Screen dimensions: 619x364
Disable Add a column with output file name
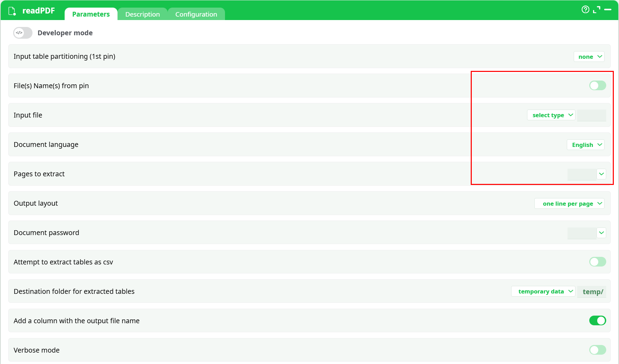(x=597, y=320)
